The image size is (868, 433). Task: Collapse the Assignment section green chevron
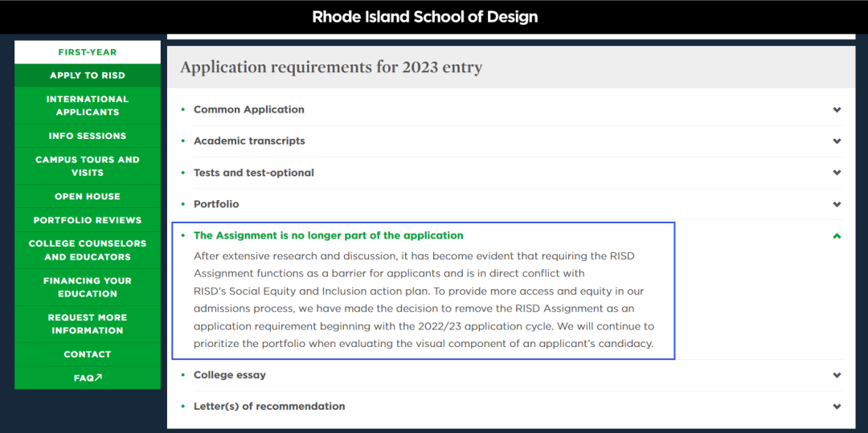(837, 236)
